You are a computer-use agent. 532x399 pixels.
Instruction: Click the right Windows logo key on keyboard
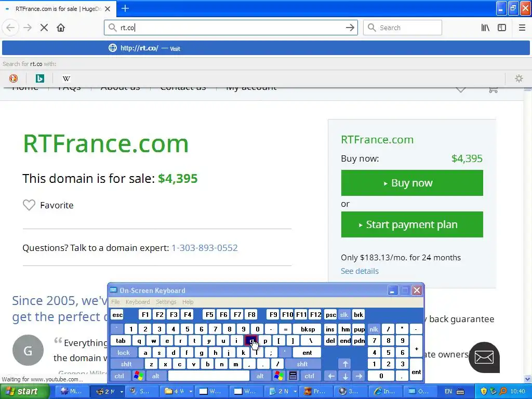(x=279, y=376)
